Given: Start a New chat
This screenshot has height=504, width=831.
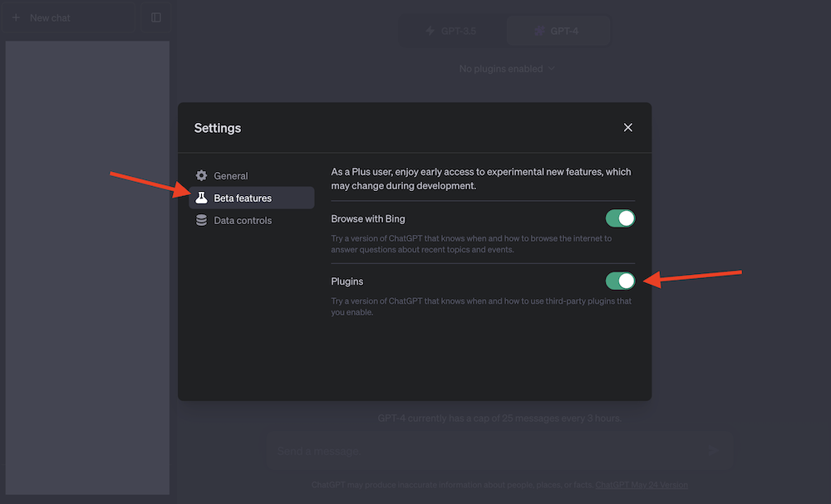Looking at the screenshot, I should [x=68, y=18].
